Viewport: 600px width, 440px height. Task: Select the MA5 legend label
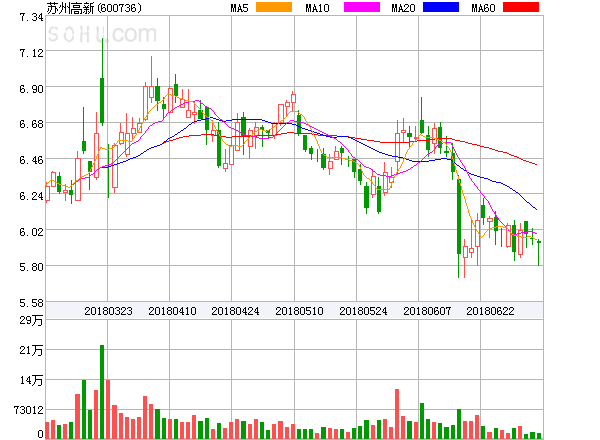click(240, 8)
